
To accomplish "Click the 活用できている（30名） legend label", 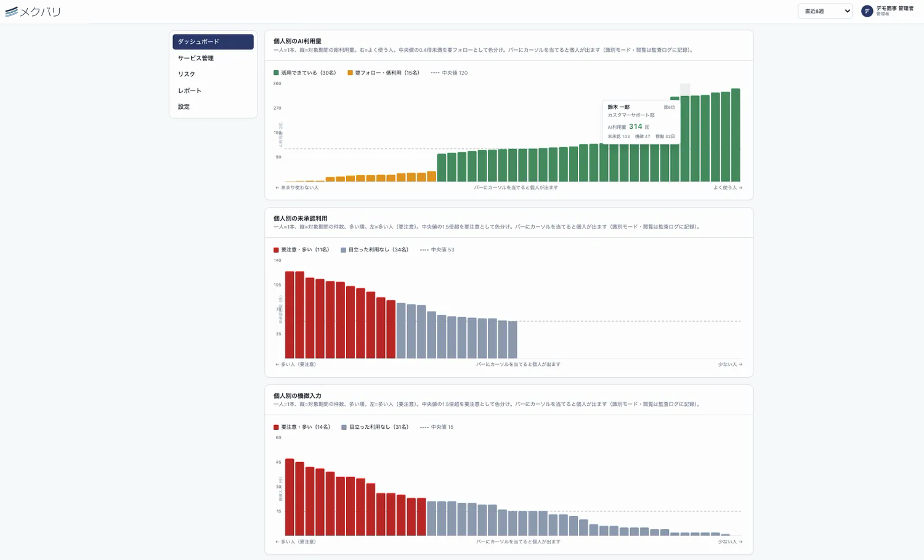I will 309,73.
